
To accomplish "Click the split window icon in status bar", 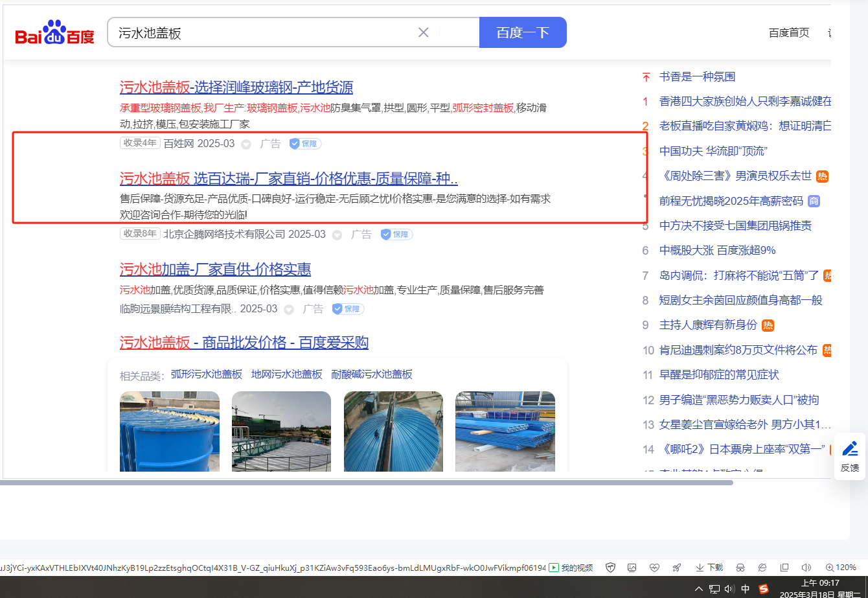I will [784, 568].
